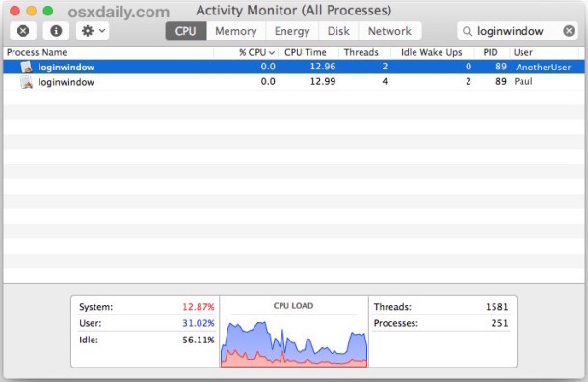Click the loginwindow icon in AnotherUser row
This screenshot has height=382, width=588.
(x=26, y=68)
